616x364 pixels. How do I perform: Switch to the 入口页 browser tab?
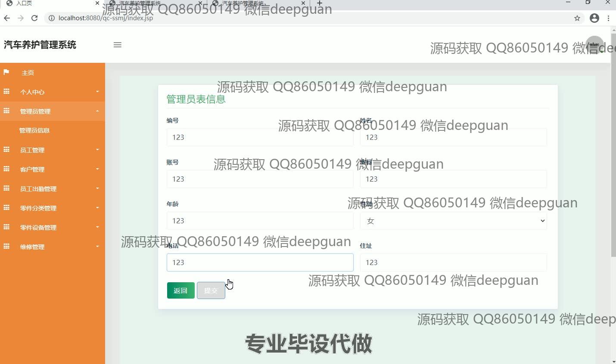(47, 3)
